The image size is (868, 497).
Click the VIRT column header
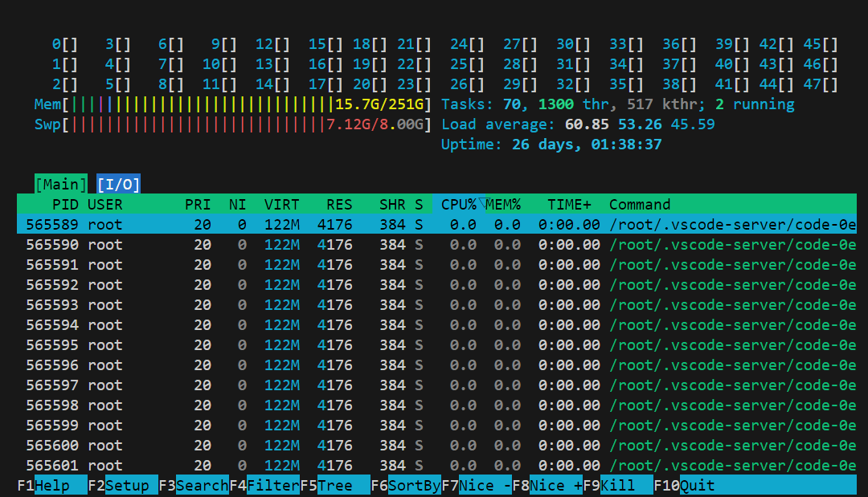click(x=282, y=205)
